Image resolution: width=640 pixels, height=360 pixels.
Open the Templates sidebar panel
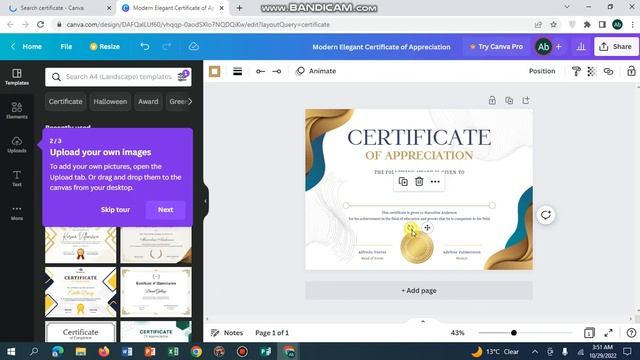pyautogui.click(x=17, y=76)
